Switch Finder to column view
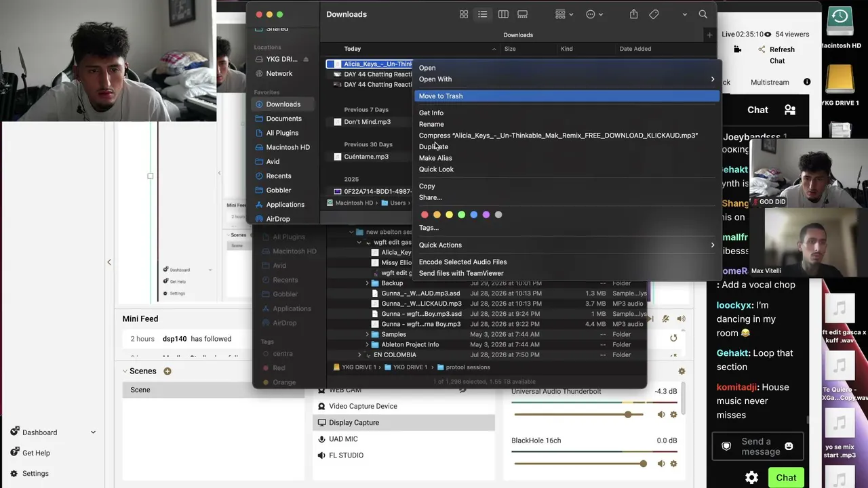This screenshot has width=868, height=488. point(503,14)
